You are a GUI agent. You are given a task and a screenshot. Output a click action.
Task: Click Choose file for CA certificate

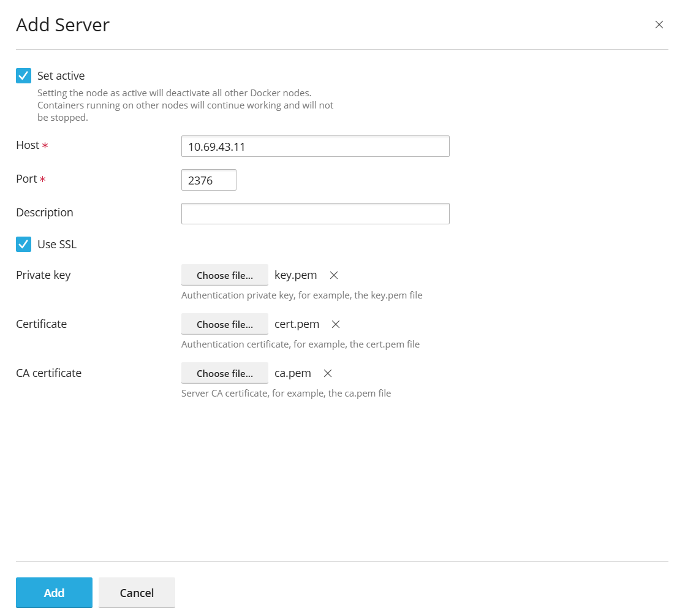224,373
